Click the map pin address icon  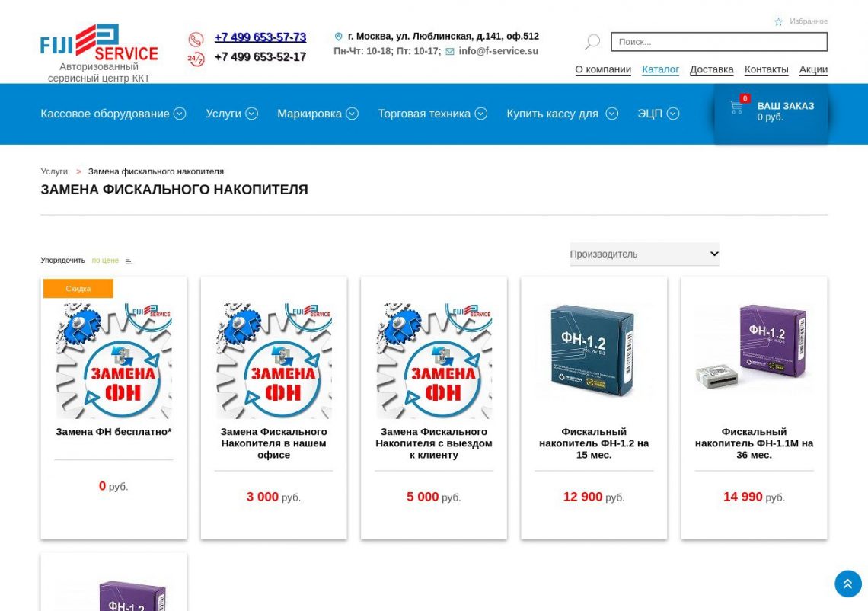click(338, 37)
